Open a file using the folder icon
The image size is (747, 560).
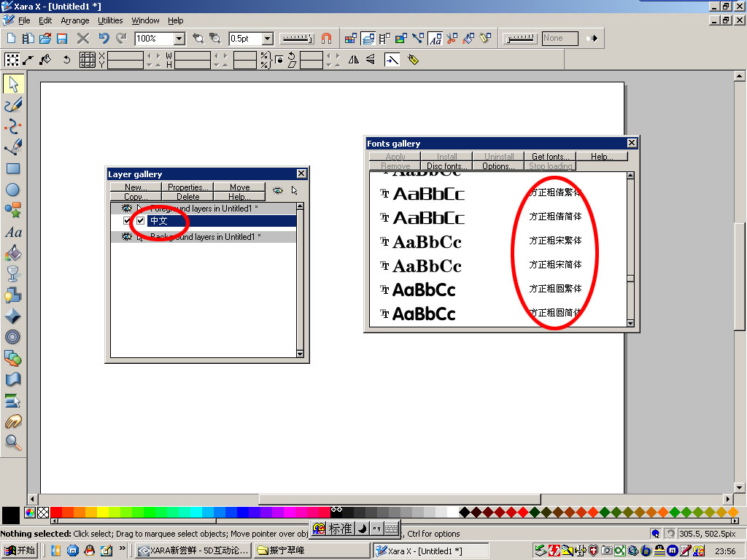[45, 39]
